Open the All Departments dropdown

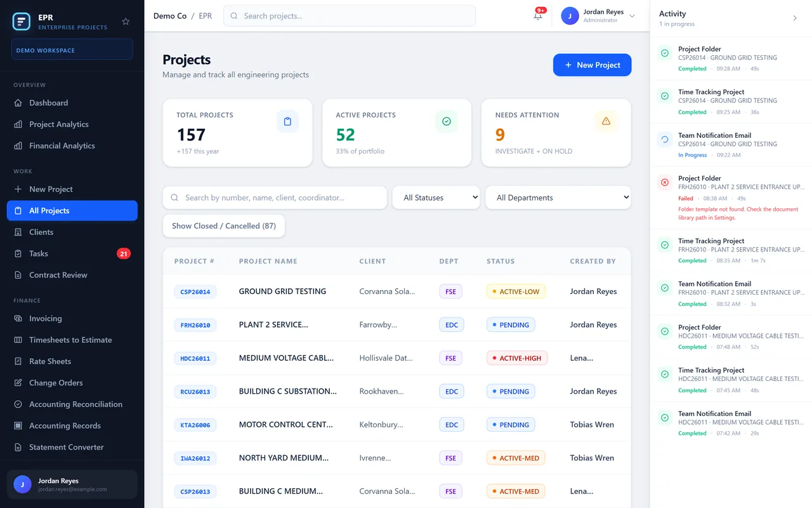[x=558, y=197]
